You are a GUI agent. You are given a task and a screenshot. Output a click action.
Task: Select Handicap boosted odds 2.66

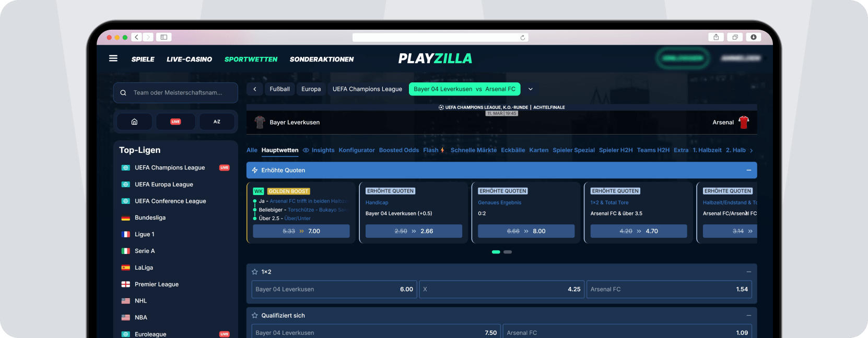point(414,231)
